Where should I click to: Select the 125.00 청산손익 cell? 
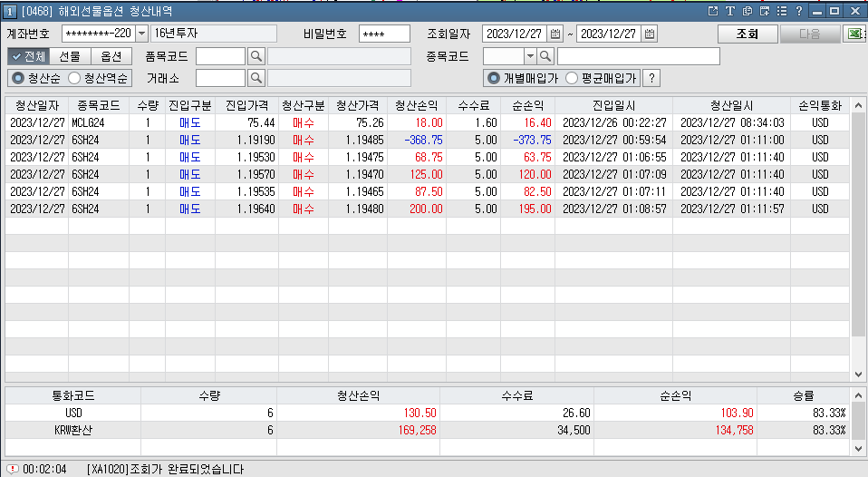coord(416,174)
